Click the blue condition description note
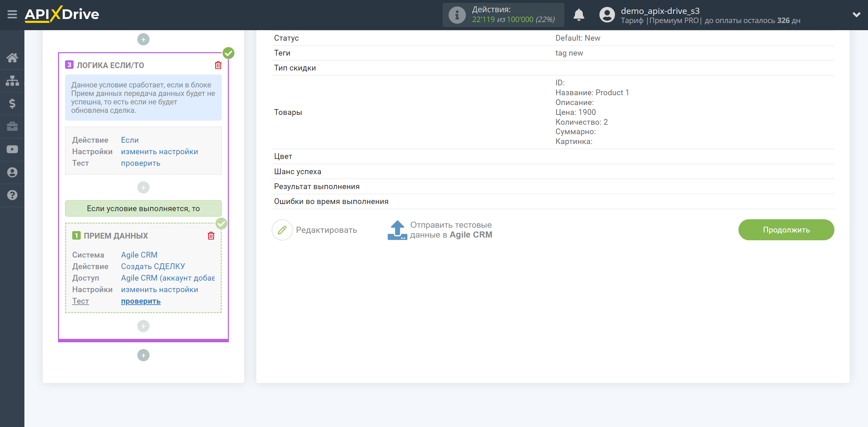The image size is (868, 427). click(x=143, y=98)
